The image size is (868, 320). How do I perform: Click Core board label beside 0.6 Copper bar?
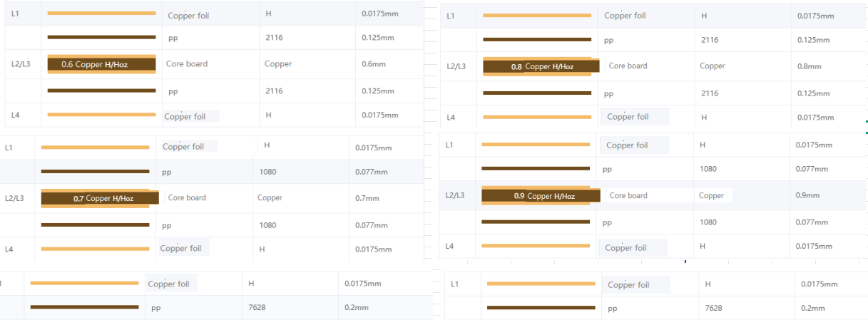click(187, 64)
